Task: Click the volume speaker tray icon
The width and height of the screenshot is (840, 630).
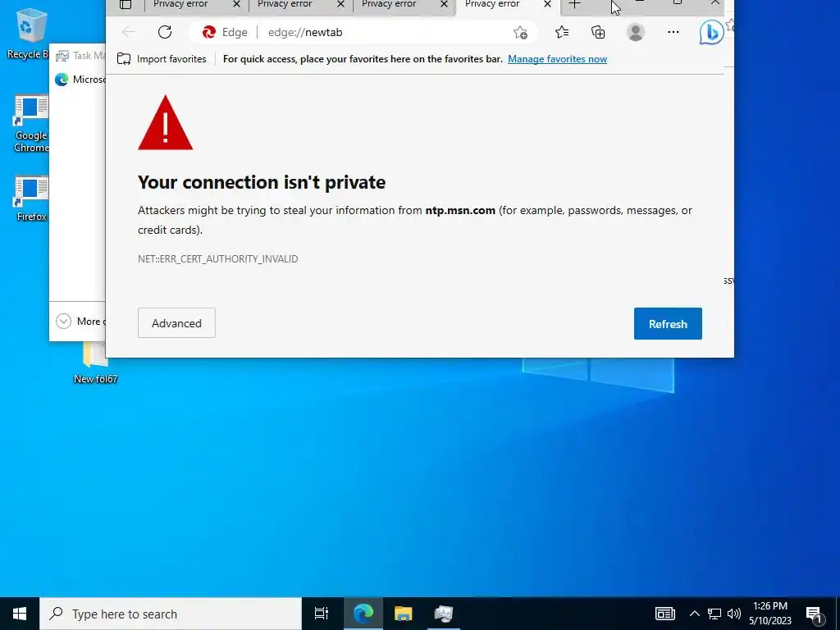Action: coord(734,614)
